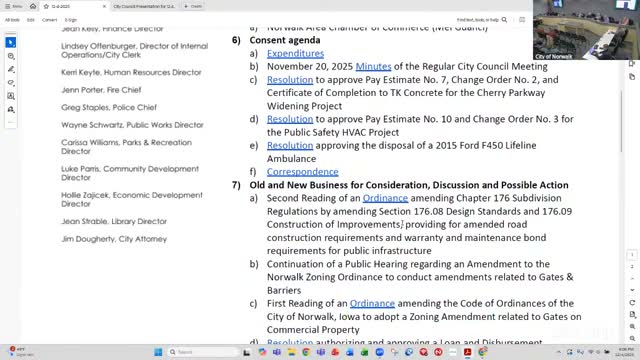Screen dimensions: 640x360
Task: Click 'Jean Strable, Library Director' text
Action: pyautogui.click(x=114, y=221)
